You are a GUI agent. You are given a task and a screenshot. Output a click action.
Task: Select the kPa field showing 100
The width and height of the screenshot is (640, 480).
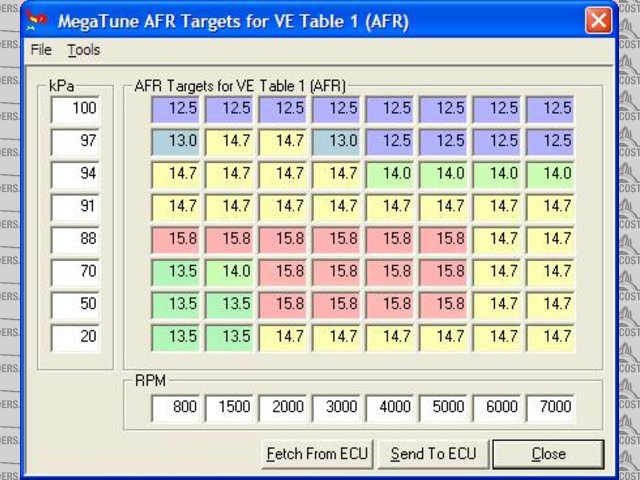(x=75, y=109)
